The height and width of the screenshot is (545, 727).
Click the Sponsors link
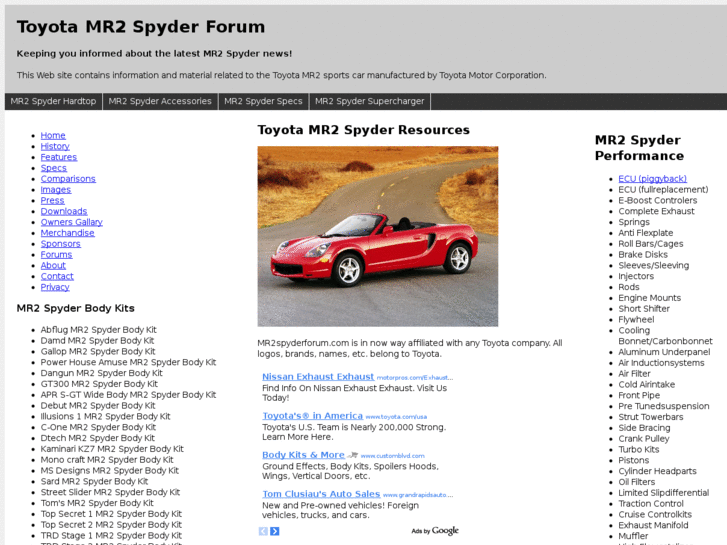pos(61,244)
